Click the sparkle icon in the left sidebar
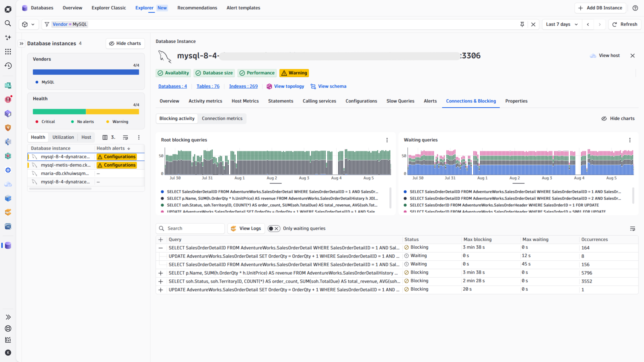 [x=8, y=38]
